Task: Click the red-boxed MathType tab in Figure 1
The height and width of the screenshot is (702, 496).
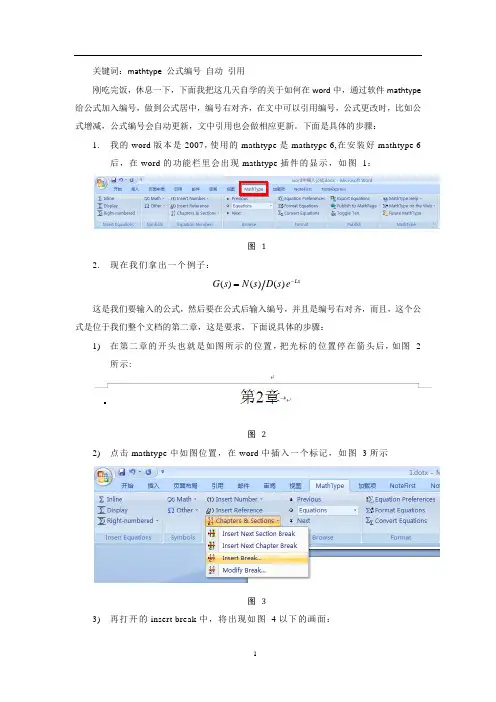Action: point(254,189)
